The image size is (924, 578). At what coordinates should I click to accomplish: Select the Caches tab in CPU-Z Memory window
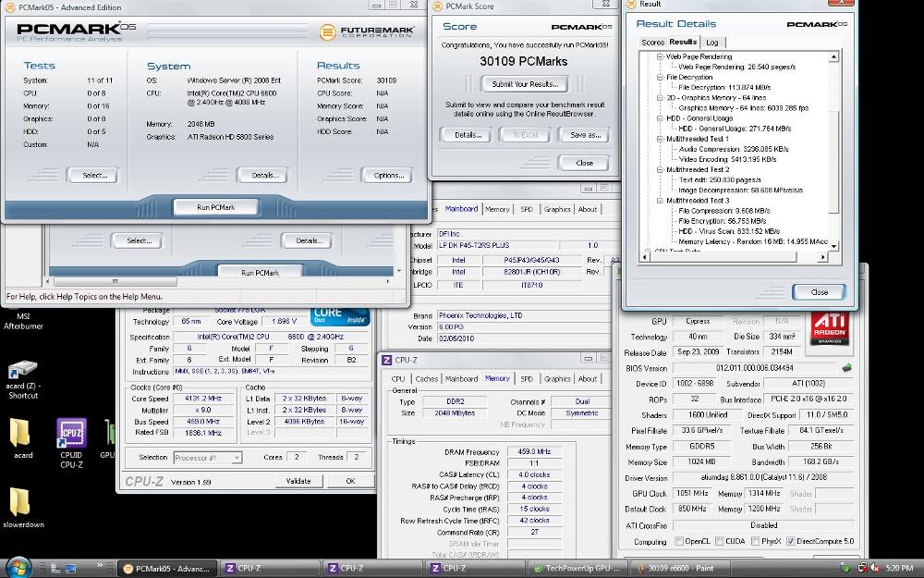[427, 378]
